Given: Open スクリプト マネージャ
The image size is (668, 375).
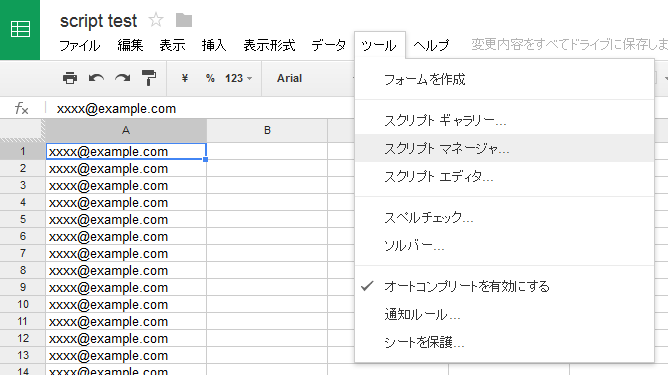Looking at the screenshot, I should tap(504, 148).
